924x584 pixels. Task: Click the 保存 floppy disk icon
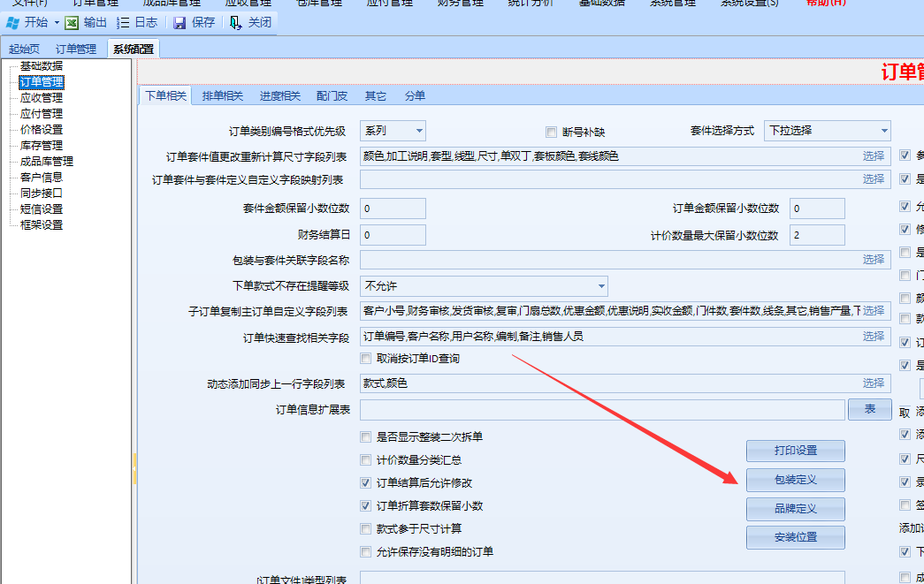(179, 22)
